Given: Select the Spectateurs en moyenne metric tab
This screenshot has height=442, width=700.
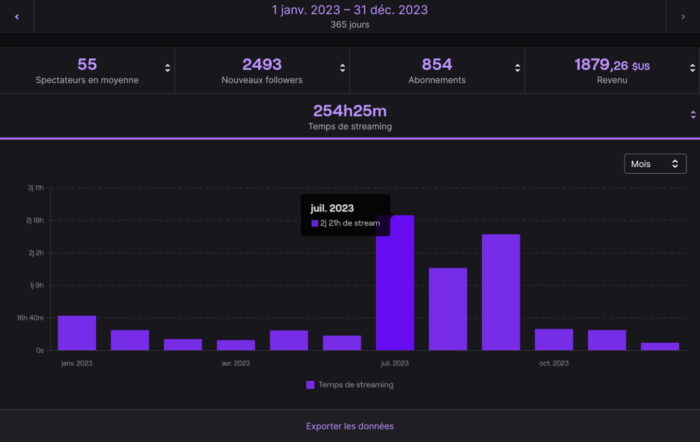Looking at the screenshot, I should pos(87,71).
